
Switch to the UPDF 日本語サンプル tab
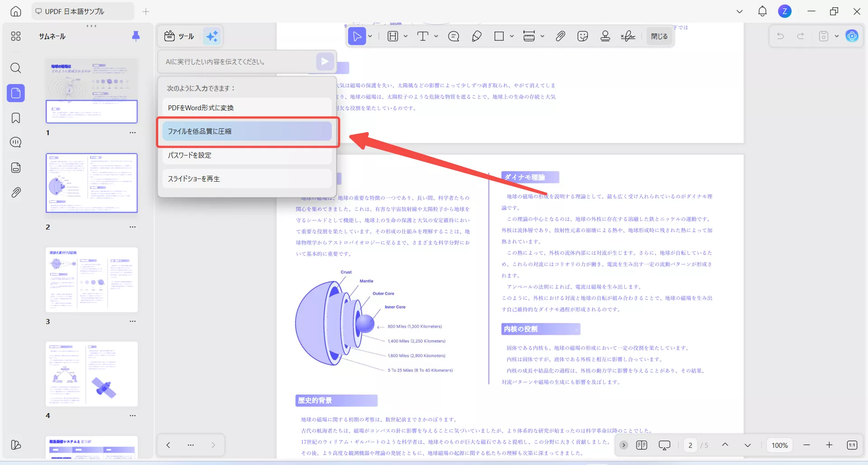(83, 11)
